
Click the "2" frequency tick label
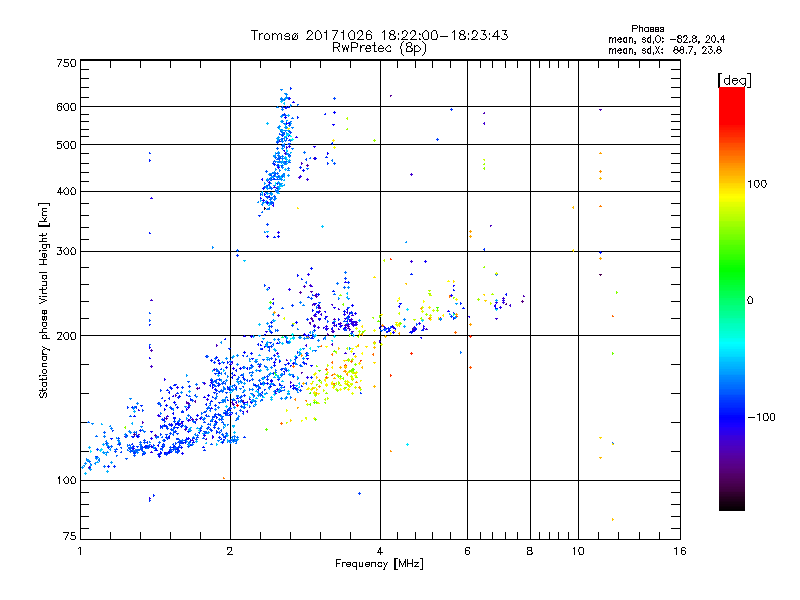tap(230, 551)
